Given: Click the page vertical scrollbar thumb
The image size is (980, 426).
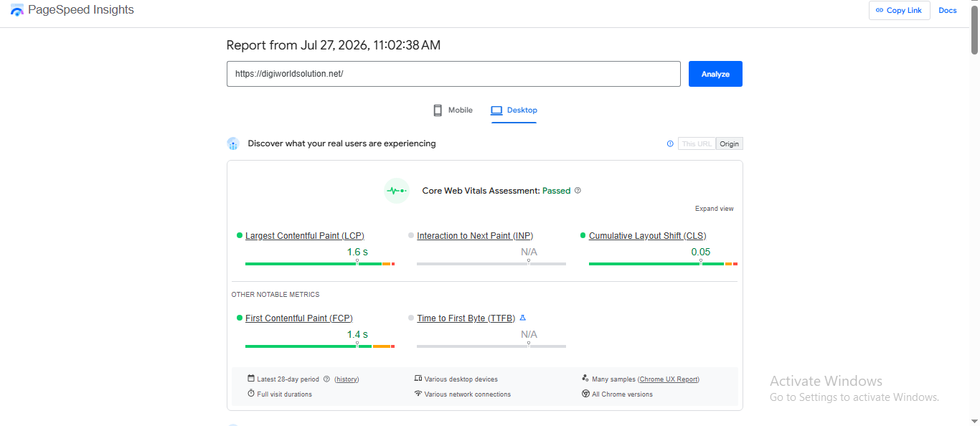Looking at the screenshot, I should click(x=974, y=30).
